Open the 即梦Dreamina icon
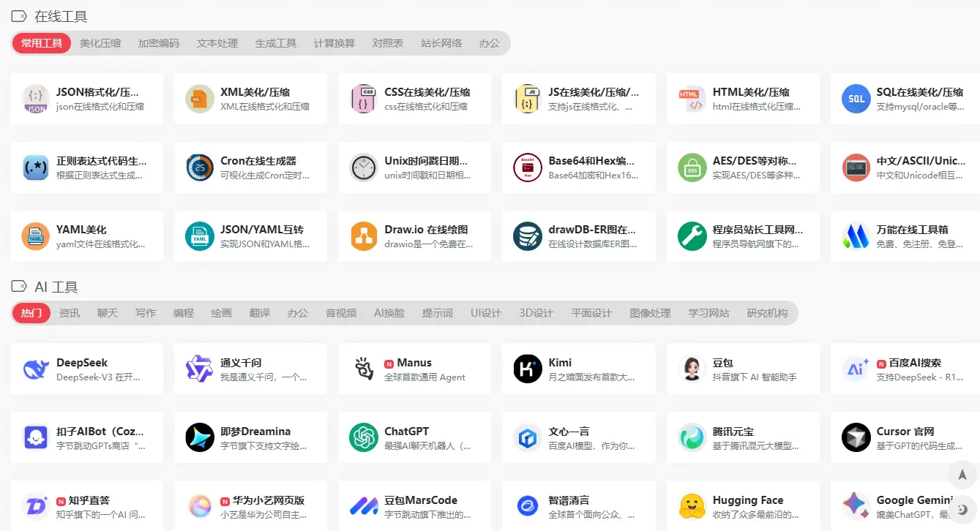The height and width of the screenshot is (531, 980). pyautogui.click(x=200, y=438)
